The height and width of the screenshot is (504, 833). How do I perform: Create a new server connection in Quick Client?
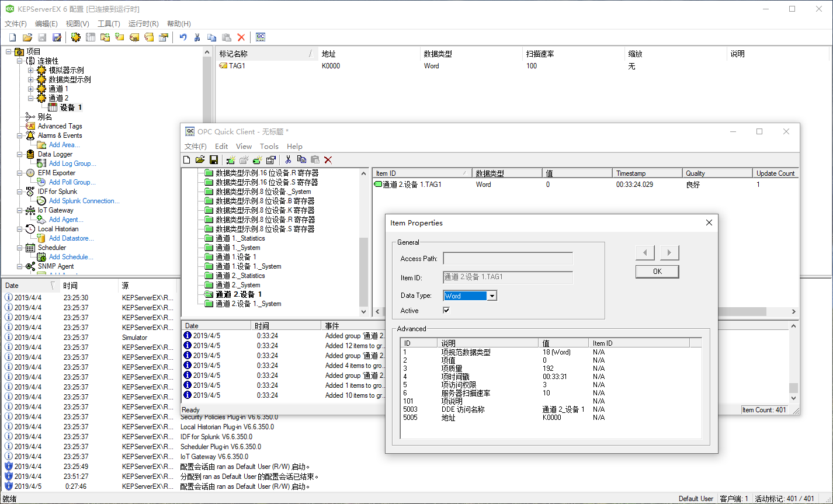tap(231, 159)
